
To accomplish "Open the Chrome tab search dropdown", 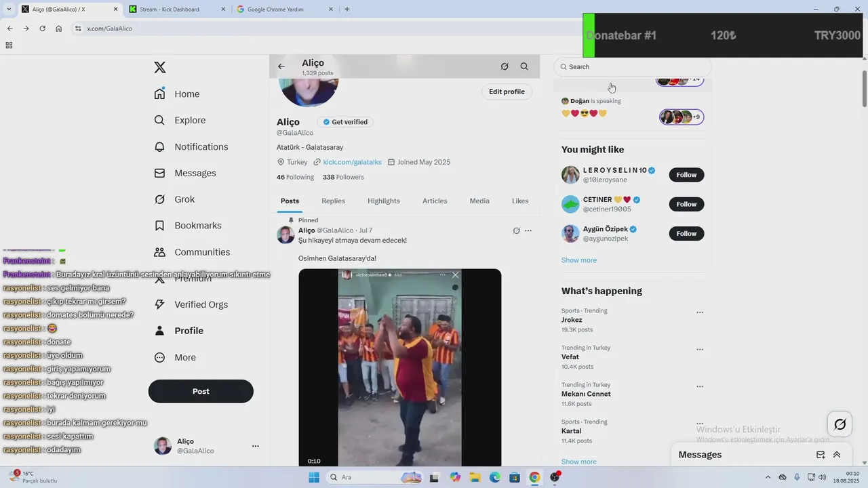I will 9,9.
